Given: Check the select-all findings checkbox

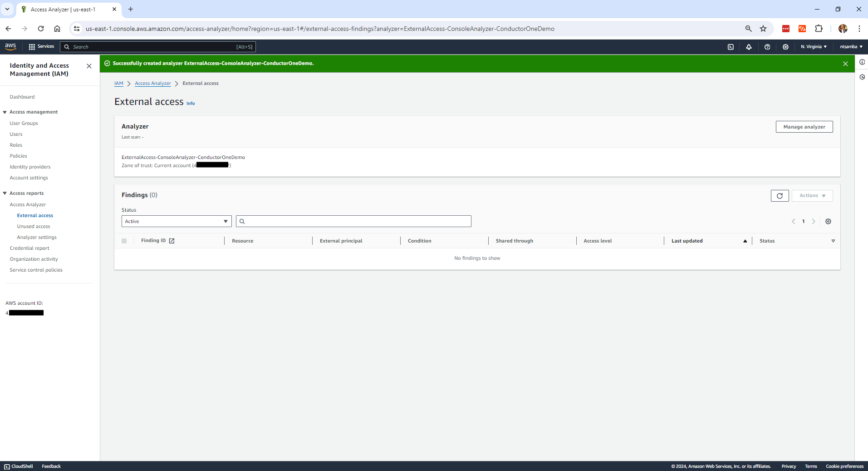Looking at the screenshot, I should click(x=124, y=241).
